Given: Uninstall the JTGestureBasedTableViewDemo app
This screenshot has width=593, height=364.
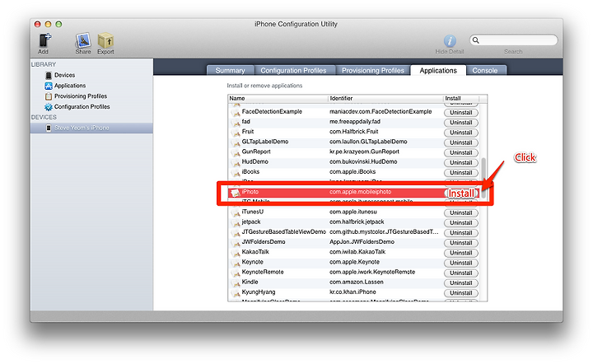Looking at the screenshot, I should (x=461, y=233).
